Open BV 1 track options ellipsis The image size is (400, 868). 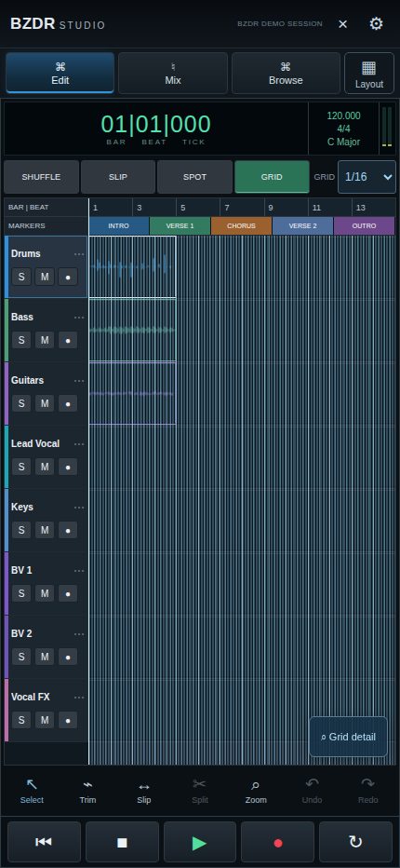79,571
